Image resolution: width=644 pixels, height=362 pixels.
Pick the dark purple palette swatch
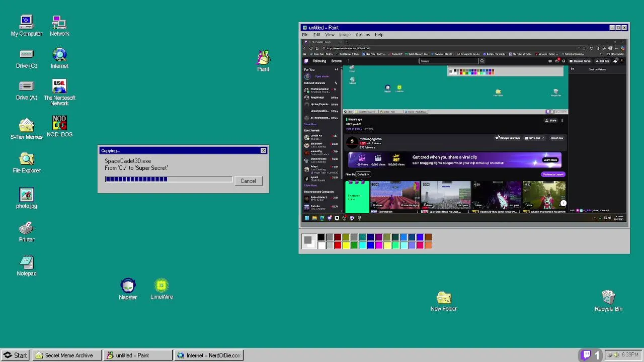tap(379, 237)
